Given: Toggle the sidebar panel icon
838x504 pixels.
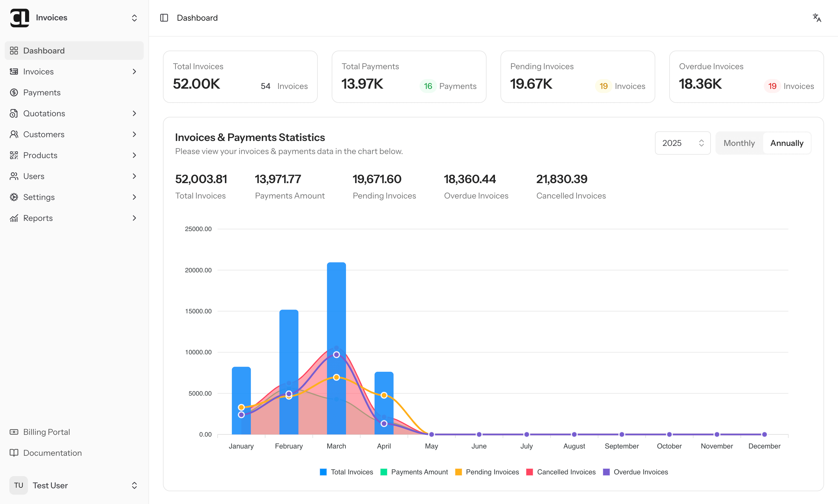Looking at the screenshot, I should click(164, 18).
